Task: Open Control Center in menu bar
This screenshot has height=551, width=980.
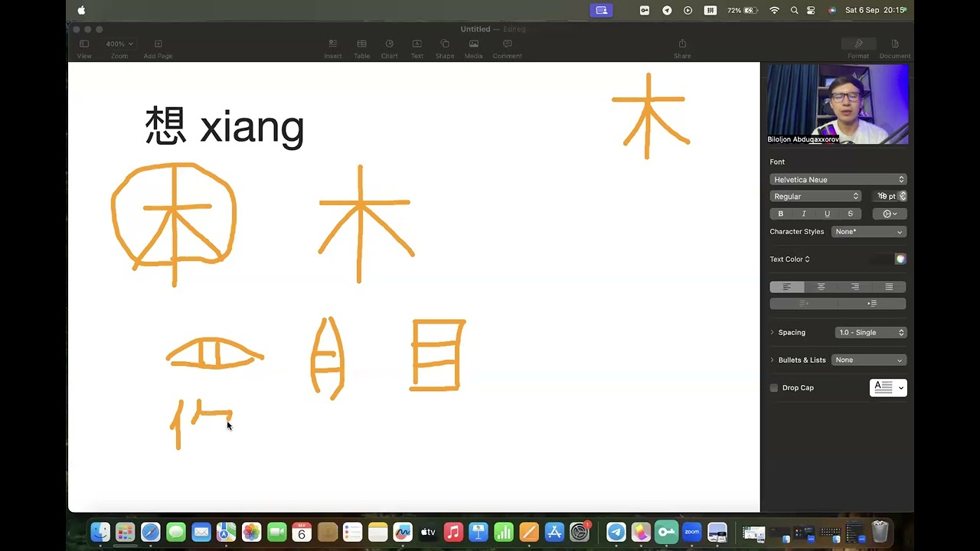Action: click(812, 10)
